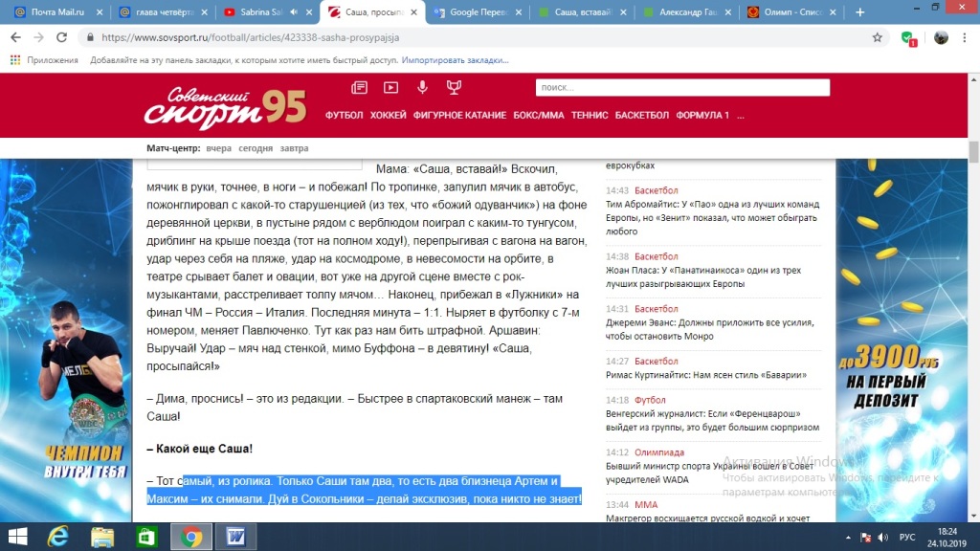The image size is (980, 551).
Task: Read the Римас Куртинайтис news item
Action: click(x=706, y=375)
